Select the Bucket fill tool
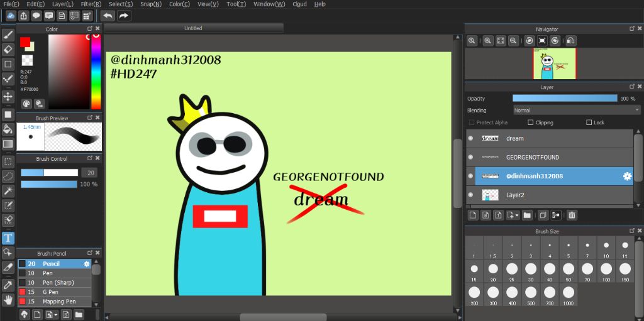Screen dimensions: 644x321 8,129
